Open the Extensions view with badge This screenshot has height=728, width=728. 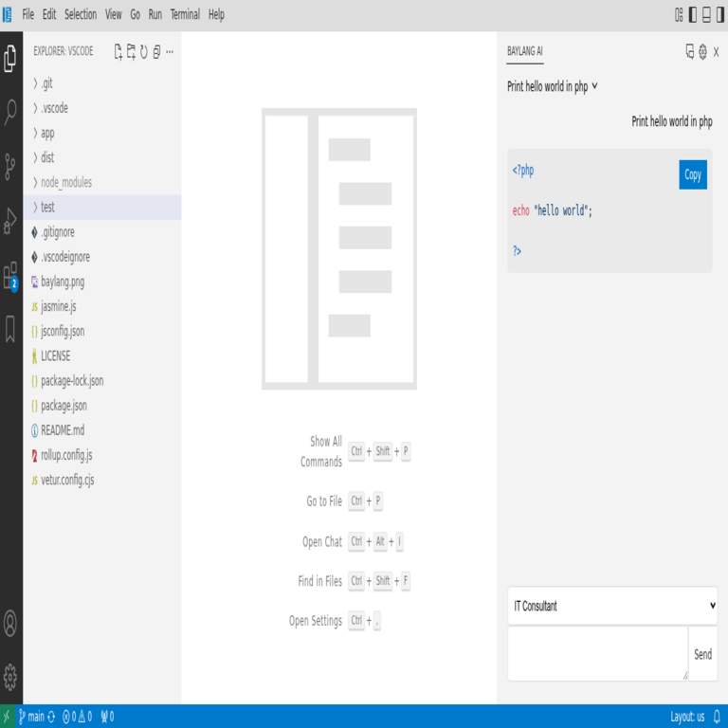tap(10, 276)
